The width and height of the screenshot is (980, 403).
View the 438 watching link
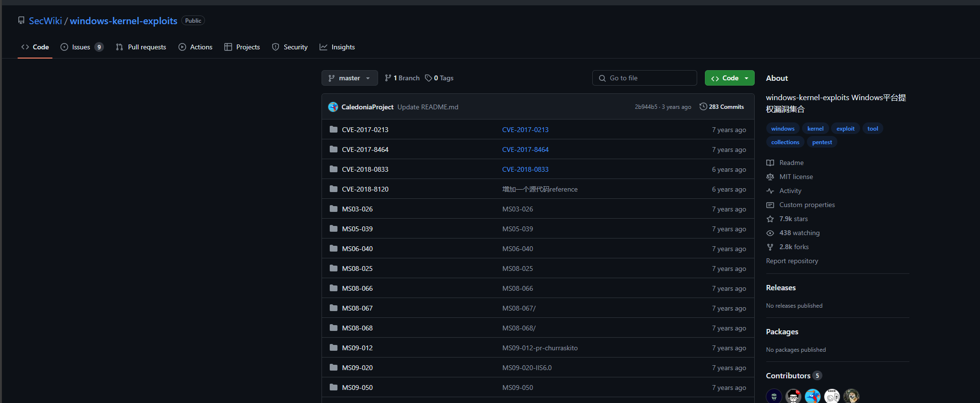tap(793, 233)
